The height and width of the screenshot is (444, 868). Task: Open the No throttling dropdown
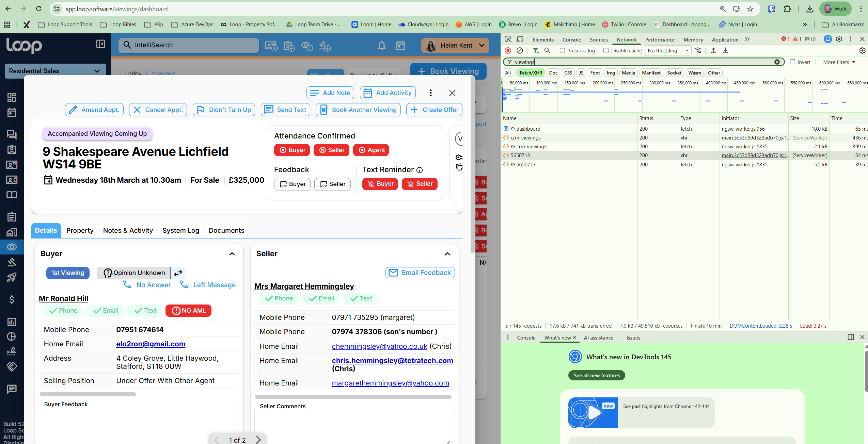coord(667,50)
